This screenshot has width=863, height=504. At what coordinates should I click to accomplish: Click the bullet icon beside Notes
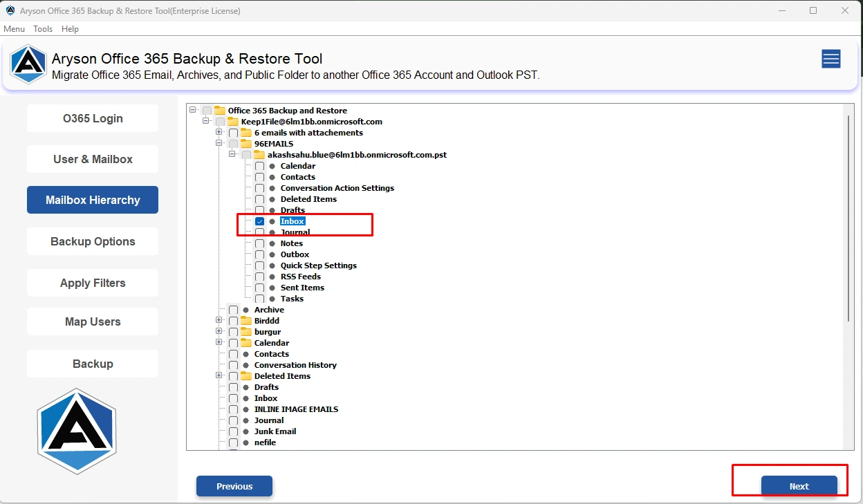272,243
